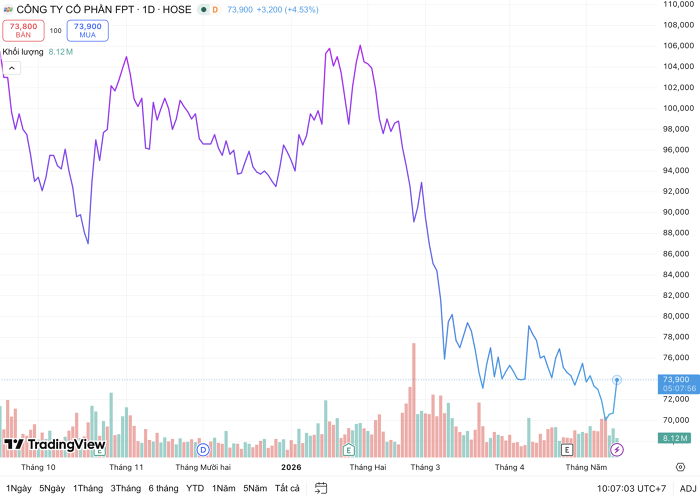Click the purple lightning flash icon

(x=617, y=450)
